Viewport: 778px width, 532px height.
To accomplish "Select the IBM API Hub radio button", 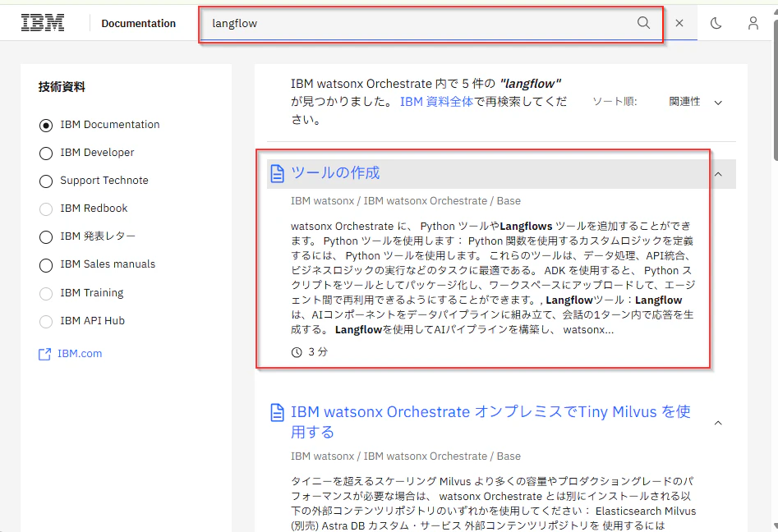I will coord(46,321).
